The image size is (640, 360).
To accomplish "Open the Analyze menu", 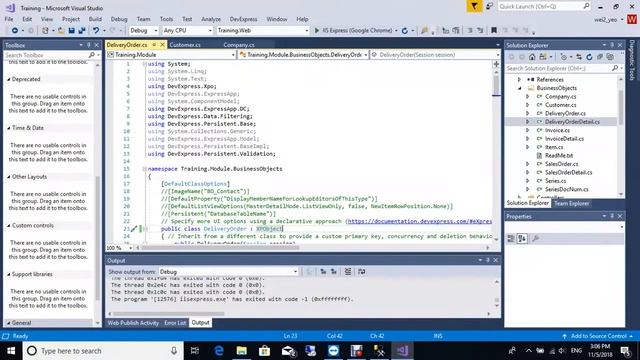I will [x=211, y=19].
